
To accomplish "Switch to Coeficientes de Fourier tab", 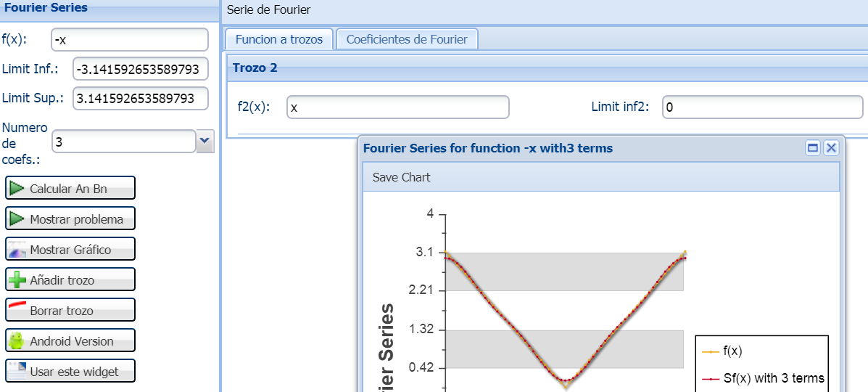I will (x=407, y=39).
